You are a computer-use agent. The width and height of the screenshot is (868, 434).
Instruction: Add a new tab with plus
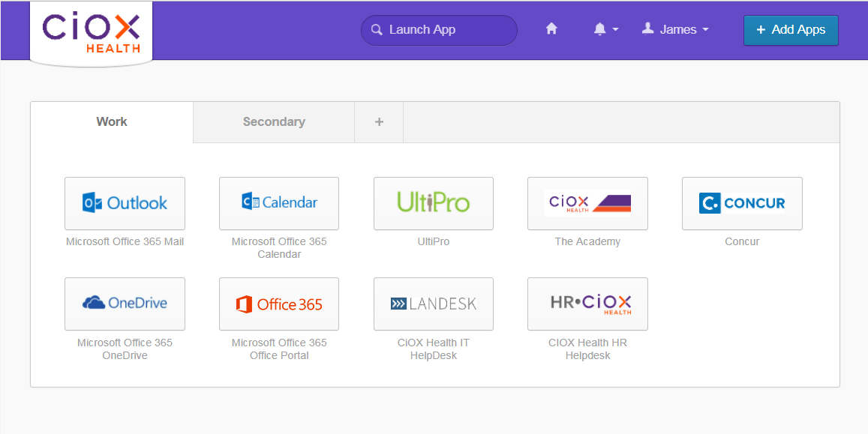point(379,121)
